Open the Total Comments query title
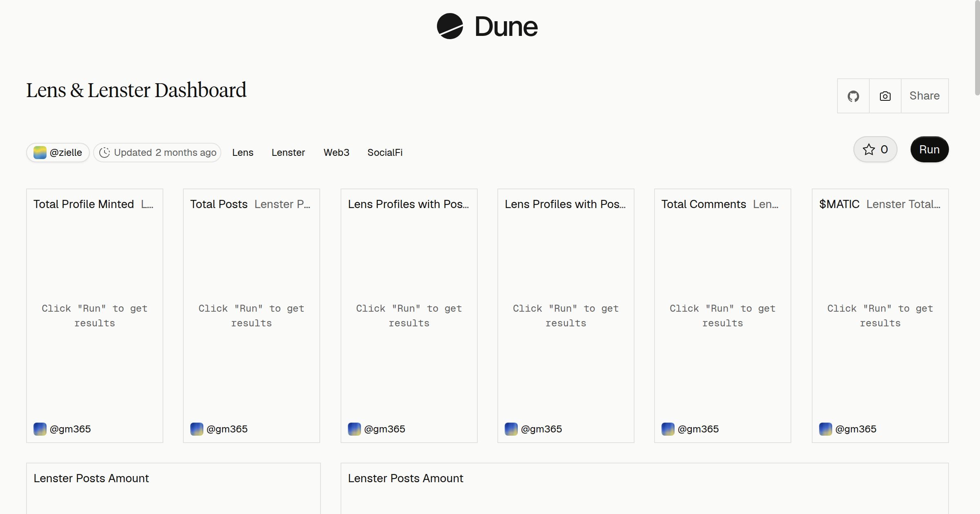 pos(704,204)
